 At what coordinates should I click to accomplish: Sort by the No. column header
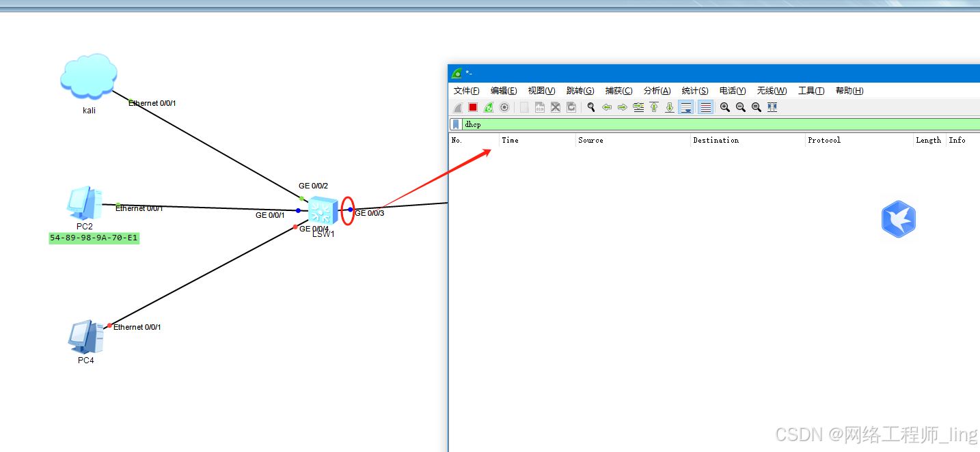pos(474,140)
